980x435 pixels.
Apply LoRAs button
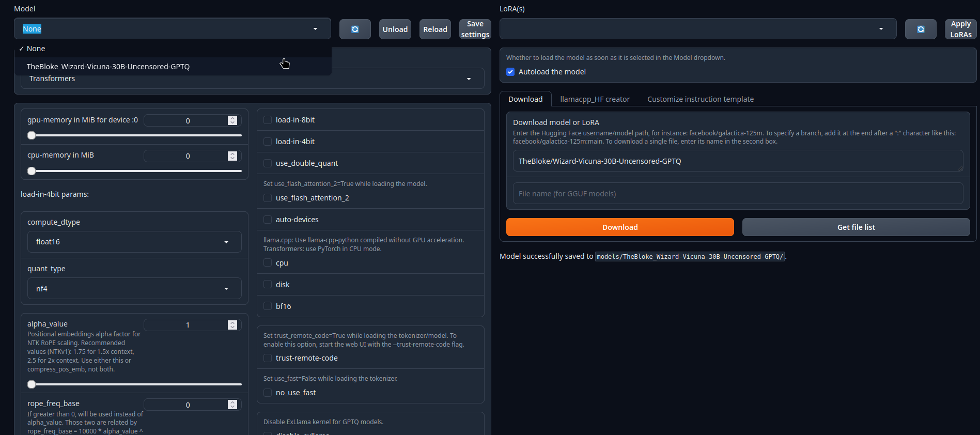pyautogui.click(x=960, y=29)
